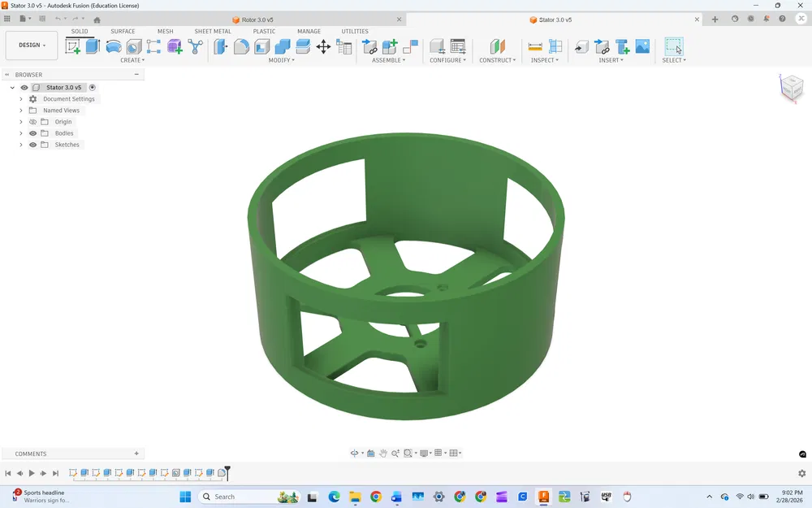Select the first sketch feature in timeline
This screenshot has width=812, height=508.
(73, 473)
